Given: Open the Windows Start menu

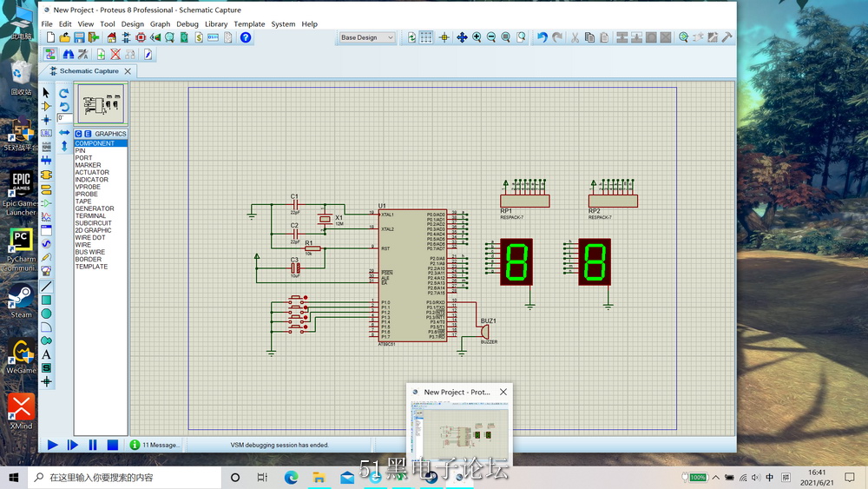Looking at the screenshot, I should coord(13,478).
